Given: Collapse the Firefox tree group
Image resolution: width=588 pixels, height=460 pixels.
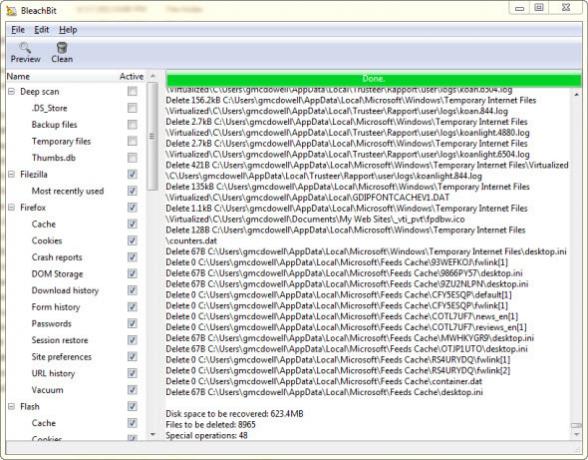Looking at the screenshot, I should click(x=12, y=207).
